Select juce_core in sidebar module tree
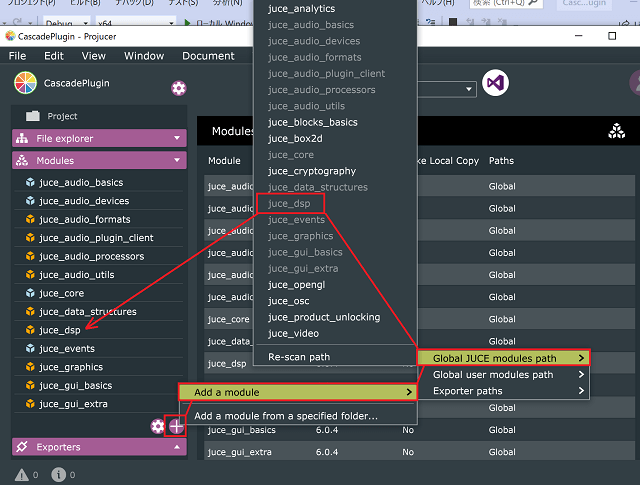This screenshot has height=485, width=640. click(62, 293)
